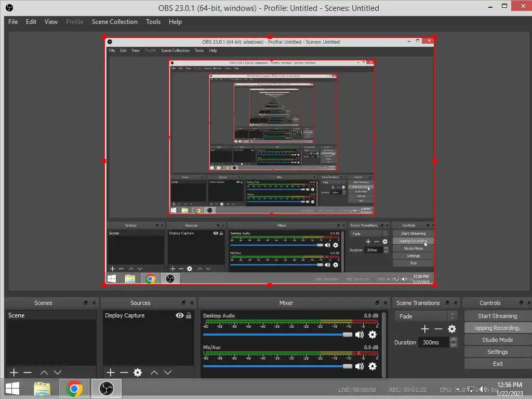532x399 pixels.
Task: Open Desktop Audio settings gear
Action: pyautogui.click(x=373, y=335)
